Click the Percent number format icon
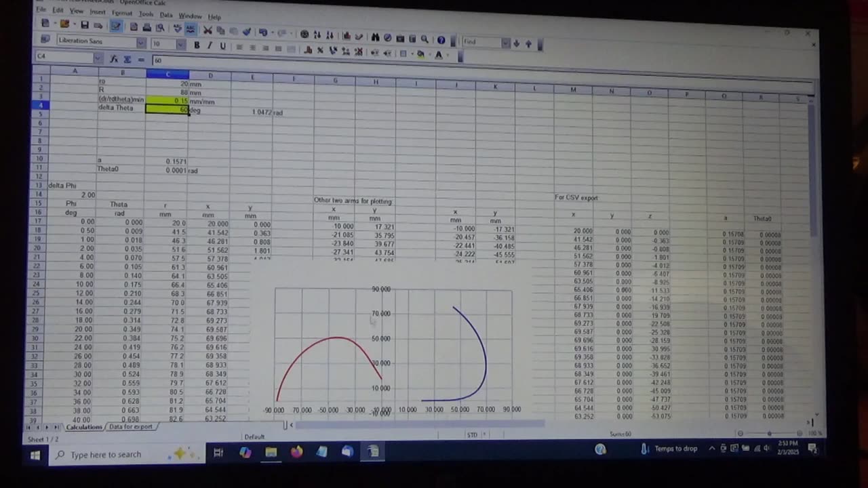The width and height of the screenshot is (868, 488). (320, 50)
